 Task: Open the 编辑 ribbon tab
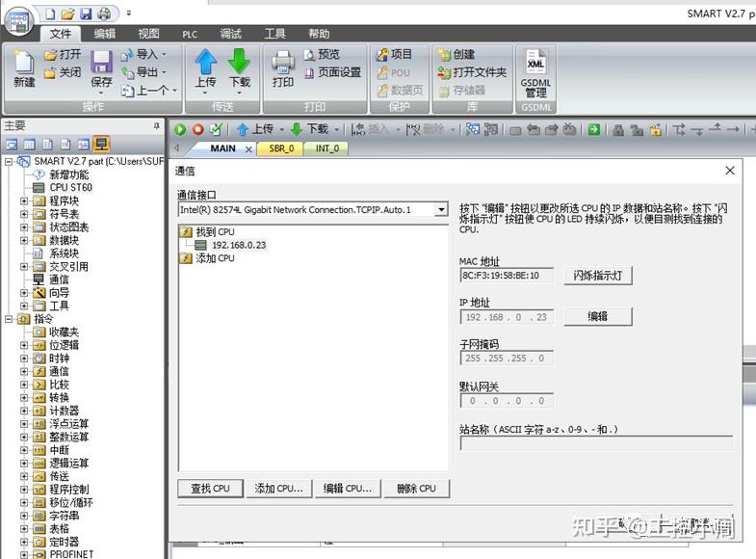pos(105,34)
